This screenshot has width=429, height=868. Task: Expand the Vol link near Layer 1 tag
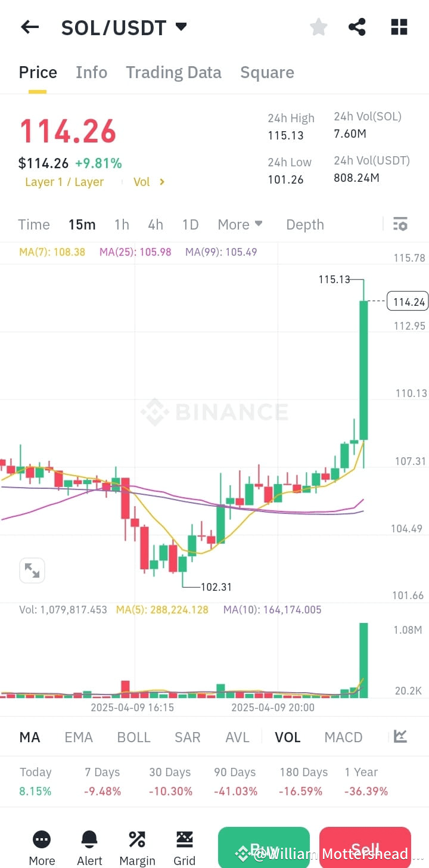click(148, 182)
